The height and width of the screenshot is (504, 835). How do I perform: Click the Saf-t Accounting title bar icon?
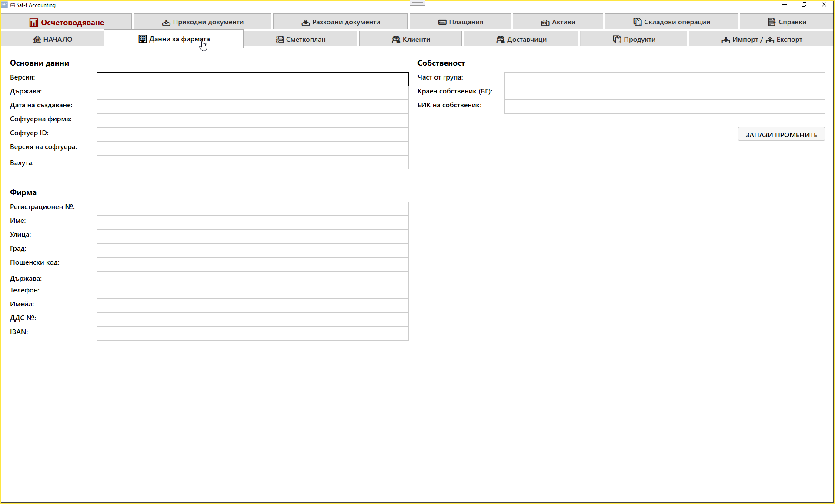coord(4,5)
